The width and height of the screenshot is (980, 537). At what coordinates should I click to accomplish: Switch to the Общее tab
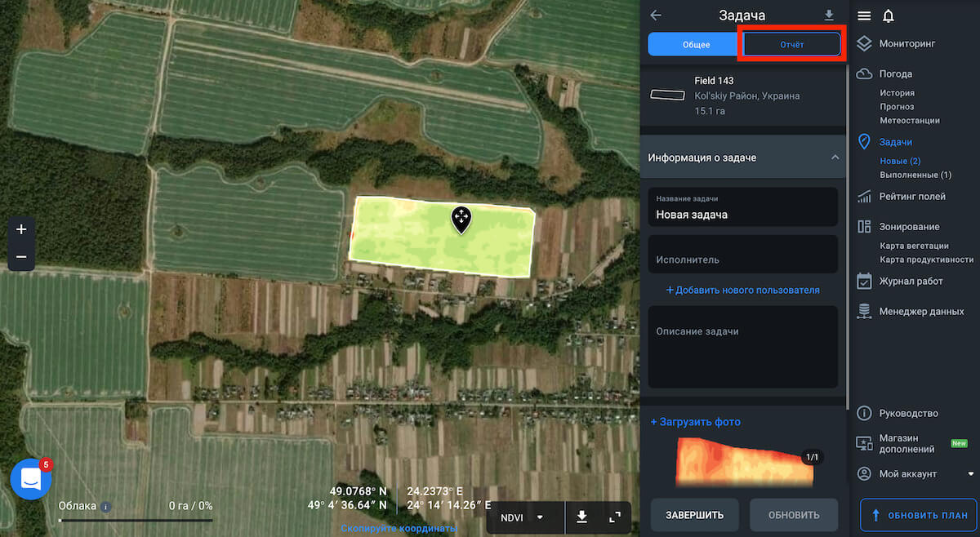click(x=696, y=44)
